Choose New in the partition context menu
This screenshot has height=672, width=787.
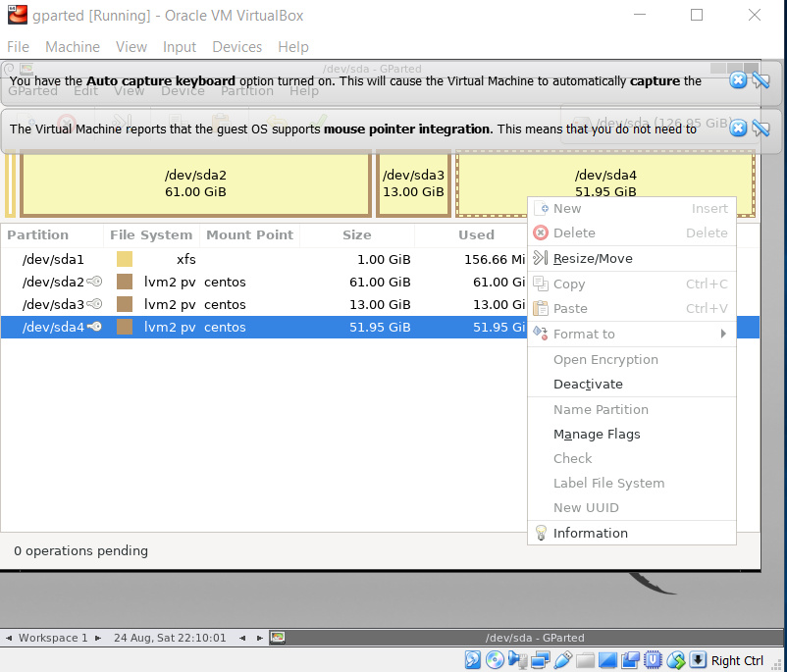point(631,208)
